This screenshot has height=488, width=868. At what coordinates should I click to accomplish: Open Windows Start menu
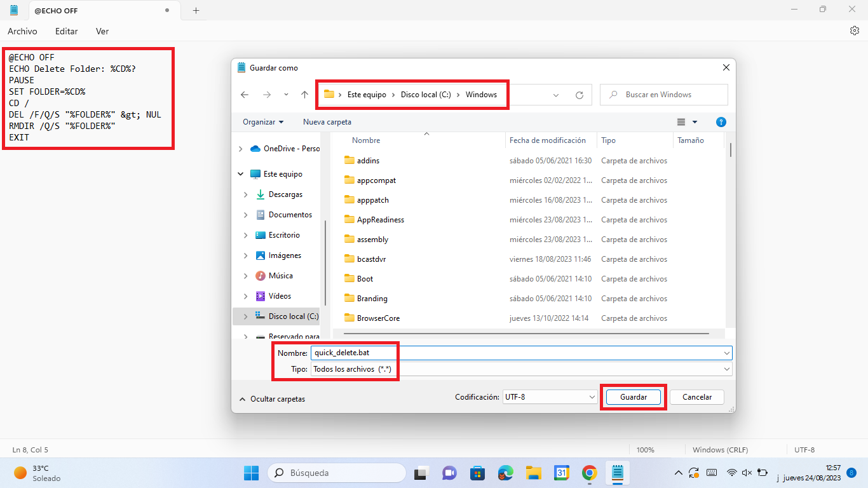click(251, 473)
